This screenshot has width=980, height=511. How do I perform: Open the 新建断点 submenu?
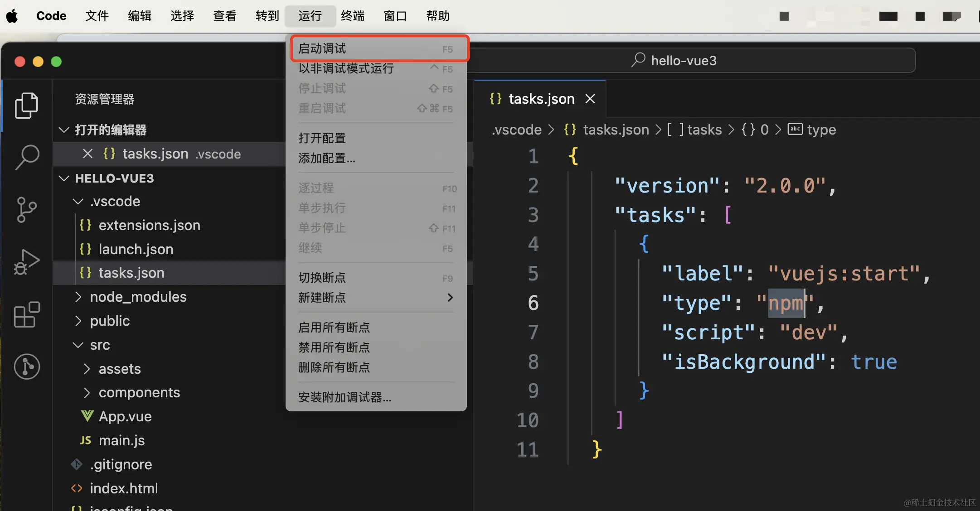(x=322, y=298)
